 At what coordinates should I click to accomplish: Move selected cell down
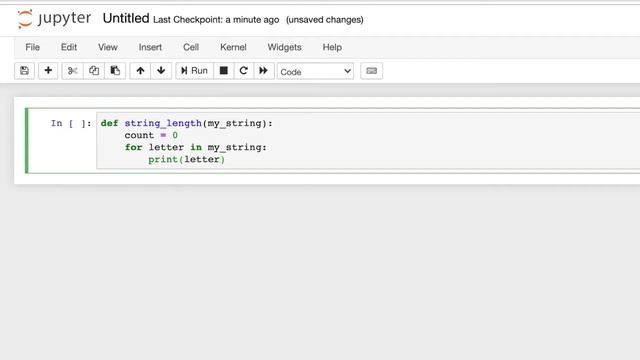(x=161, y=71)
